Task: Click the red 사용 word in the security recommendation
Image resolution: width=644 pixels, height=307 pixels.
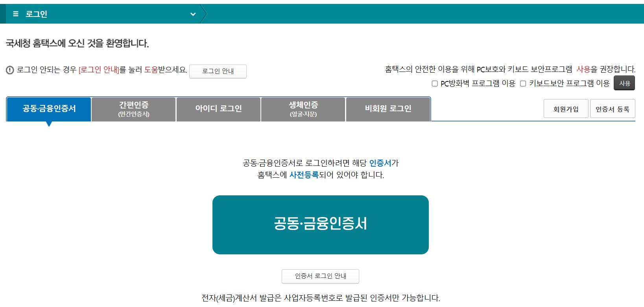Action: pyautogui.click(x=583, y=69)
